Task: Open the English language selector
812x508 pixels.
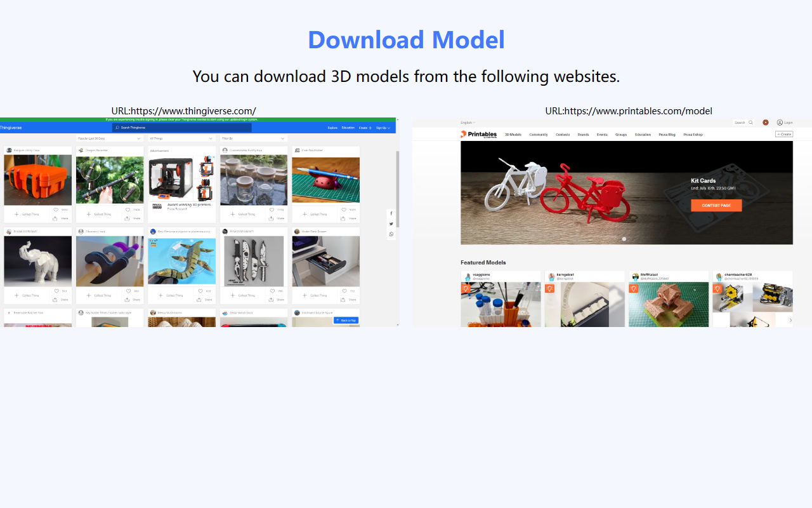Action: point(468,123)
